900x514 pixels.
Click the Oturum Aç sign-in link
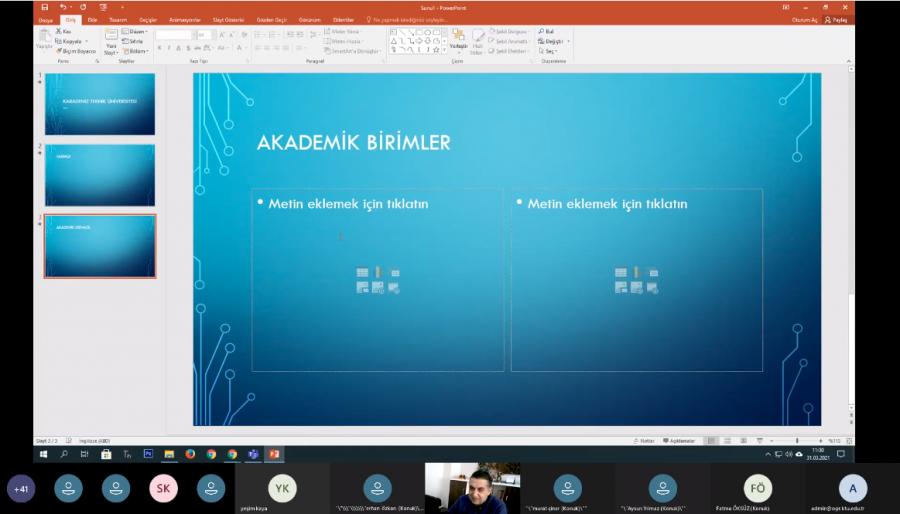pos(803,19)
